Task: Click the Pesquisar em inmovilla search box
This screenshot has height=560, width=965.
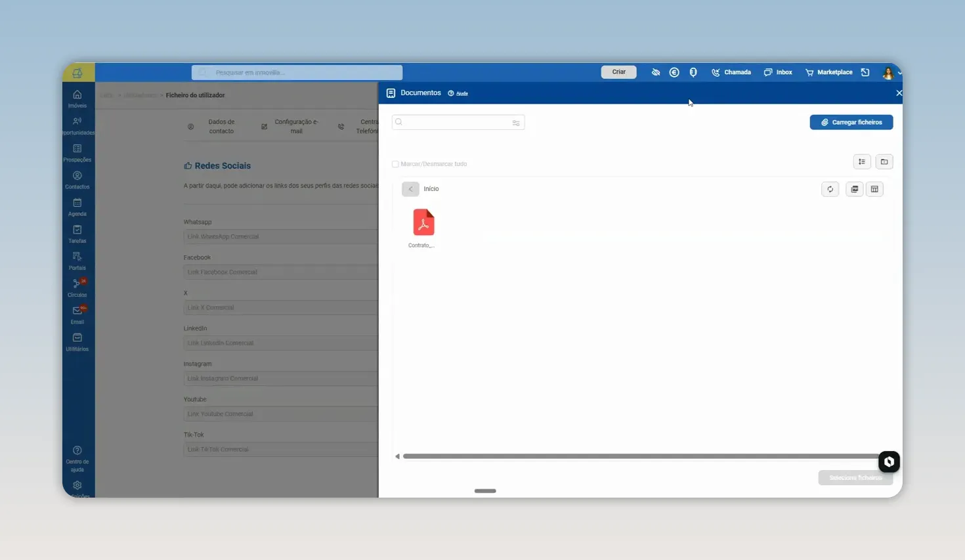Action: click(x=297, y=72)
